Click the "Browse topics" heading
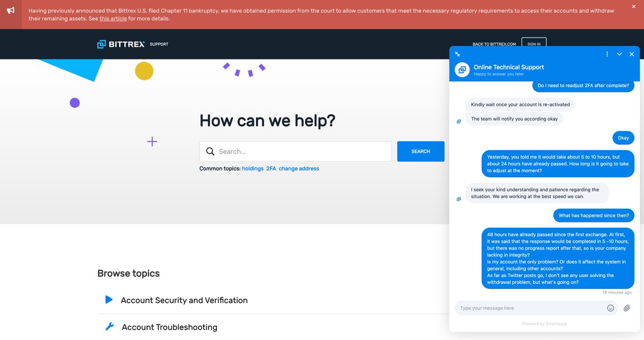 pyautogui.click(x=128, y=274)
